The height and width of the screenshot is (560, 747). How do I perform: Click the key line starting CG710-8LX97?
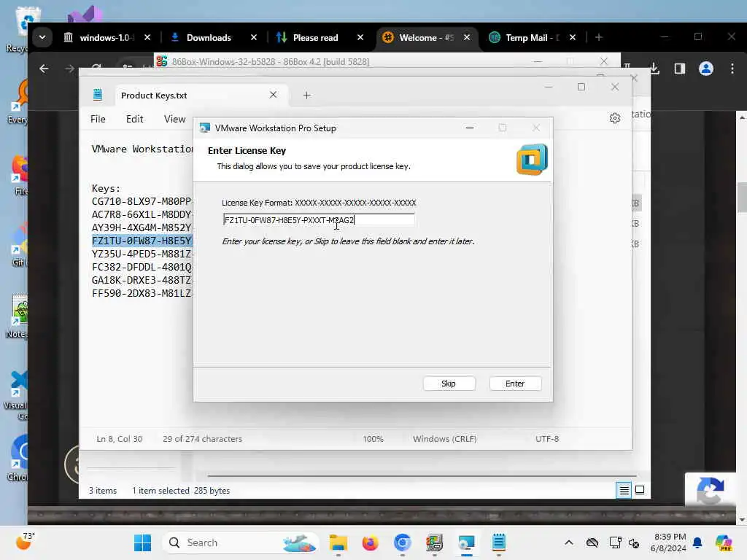pyautogui.click(x=142, y=201)
